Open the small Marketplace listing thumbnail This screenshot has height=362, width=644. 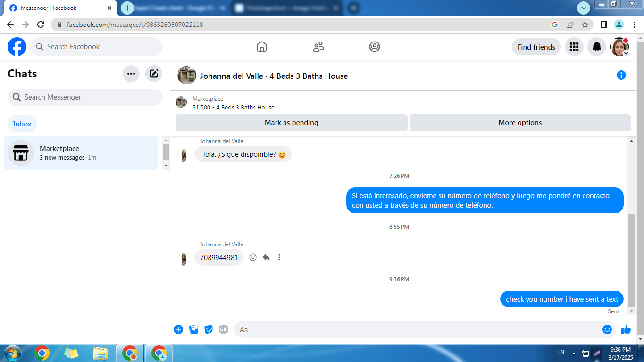[x=181, y=102]
